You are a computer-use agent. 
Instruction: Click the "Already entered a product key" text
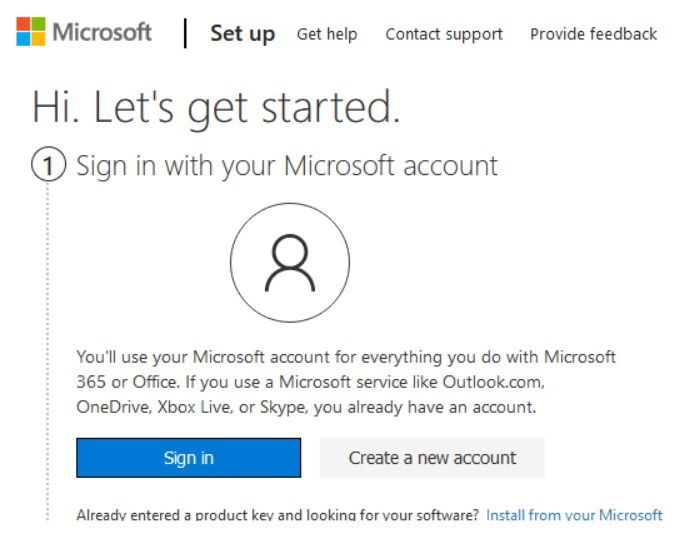click(278, 515)
